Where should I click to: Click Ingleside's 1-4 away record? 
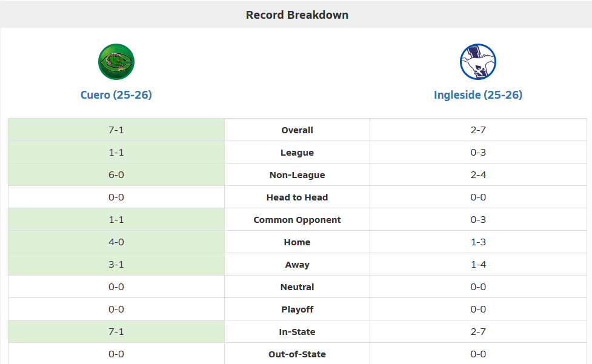(478, 265)
